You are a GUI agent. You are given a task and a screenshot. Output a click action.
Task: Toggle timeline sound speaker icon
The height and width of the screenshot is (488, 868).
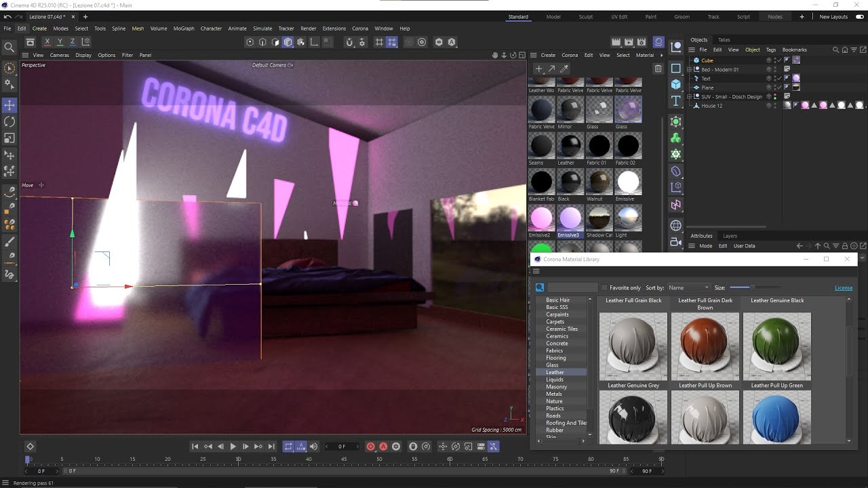(313, 447)
